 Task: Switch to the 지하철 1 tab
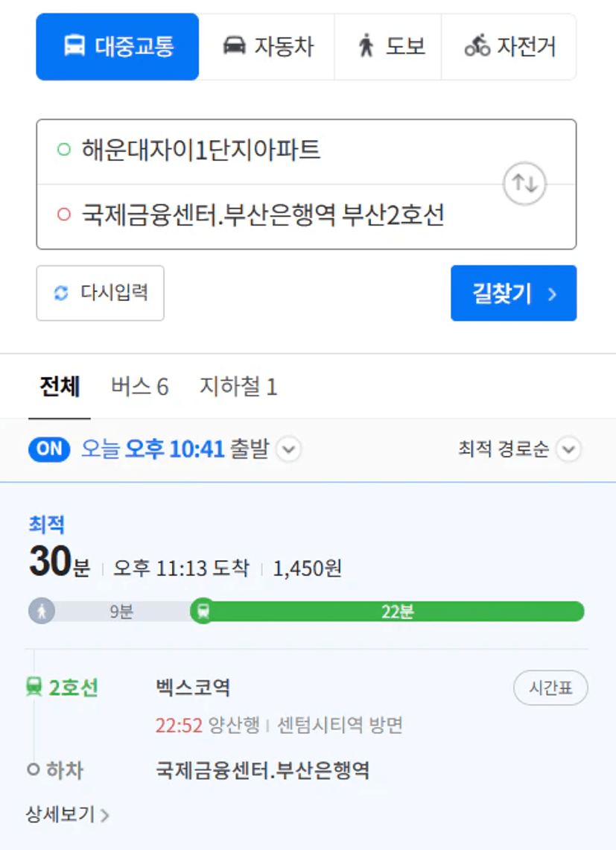pyautogui.click(x=238, y=387)
